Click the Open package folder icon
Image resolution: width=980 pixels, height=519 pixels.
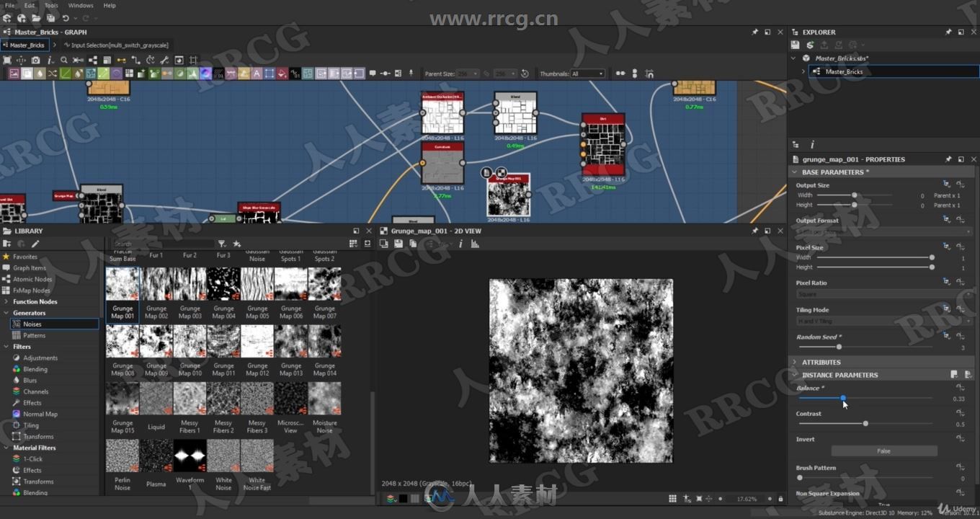(36, 18)
